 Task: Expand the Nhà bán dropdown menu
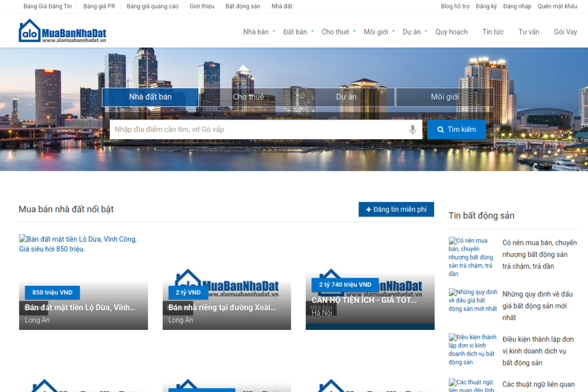tap(274, 31)
